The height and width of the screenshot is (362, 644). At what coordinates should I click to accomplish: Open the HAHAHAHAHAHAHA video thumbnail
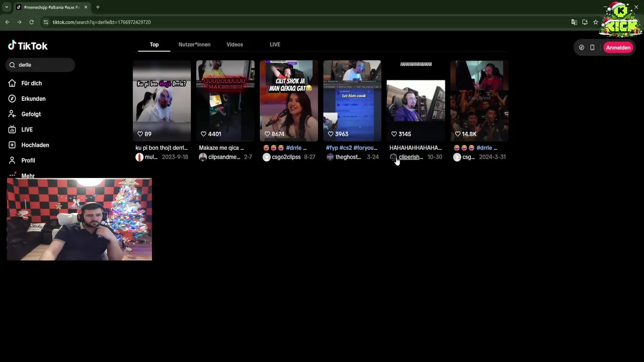pos(416,101)
